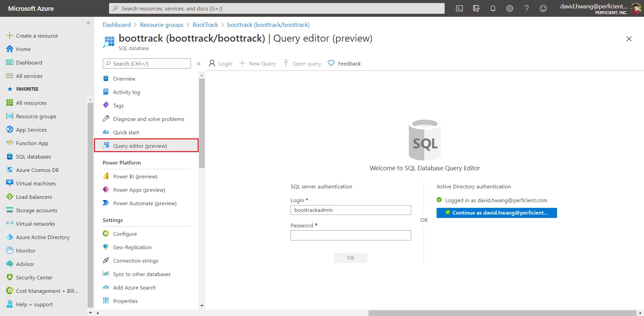The image size is (644, 316).
Task: Open Virtual networks
Action: point(35,224)
